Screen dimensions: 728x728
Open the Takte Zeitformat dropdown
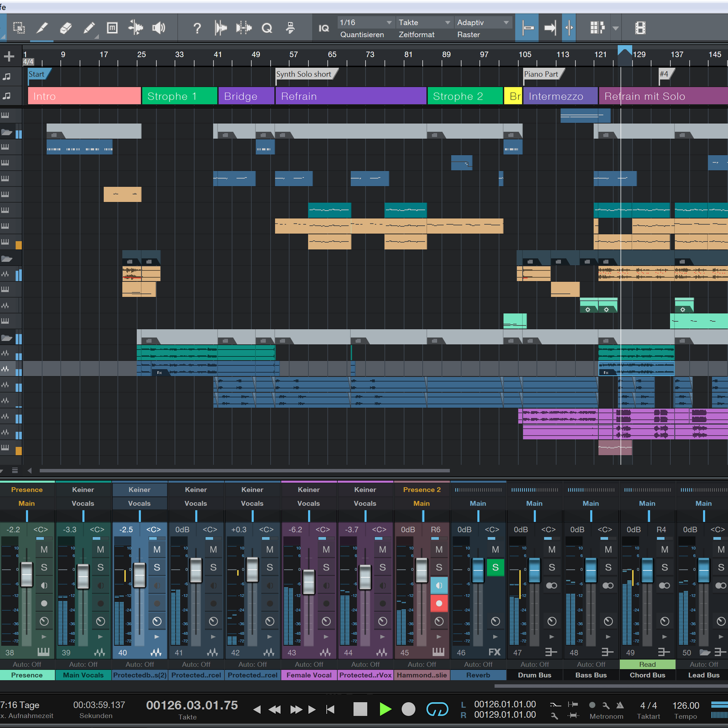(x=425, y=22)
